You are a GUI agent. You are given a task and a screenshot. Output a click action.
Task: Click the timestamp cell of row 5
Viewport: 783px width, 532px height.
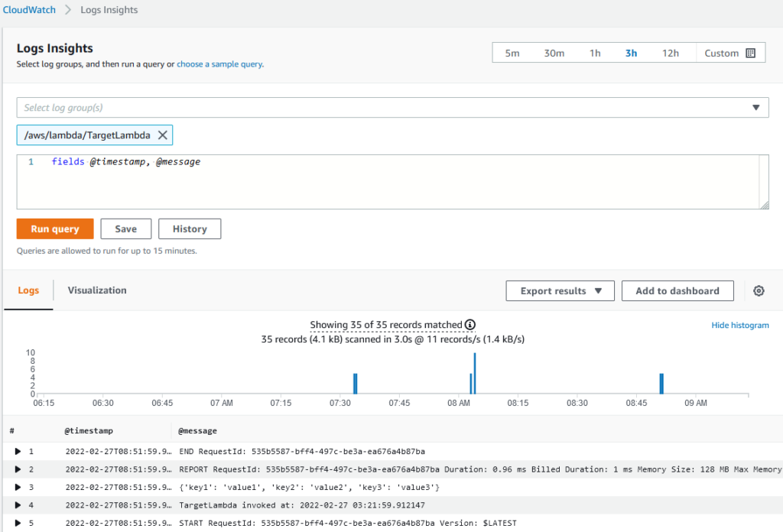[x=119, y=523]
